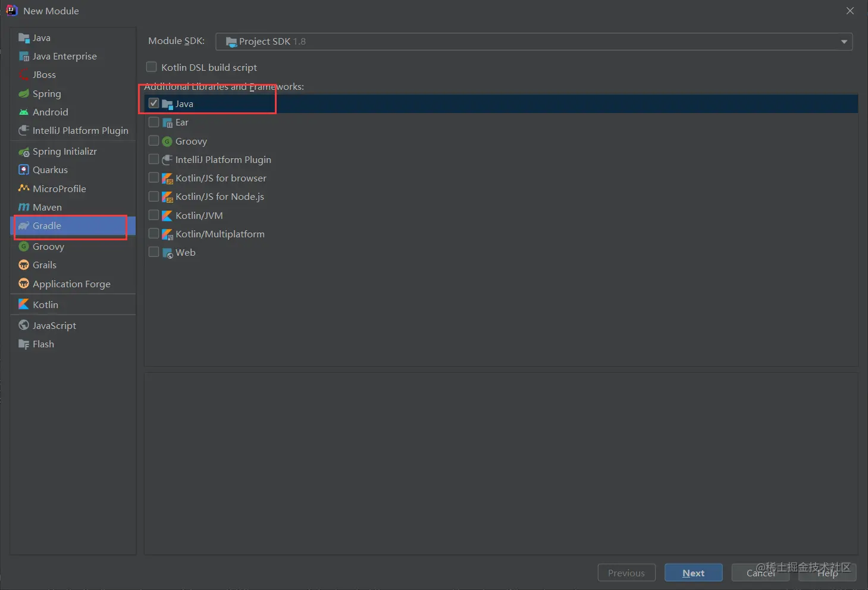
Task: Click the Kotlin/JS for browser icon
Action: tap(167, 178)
